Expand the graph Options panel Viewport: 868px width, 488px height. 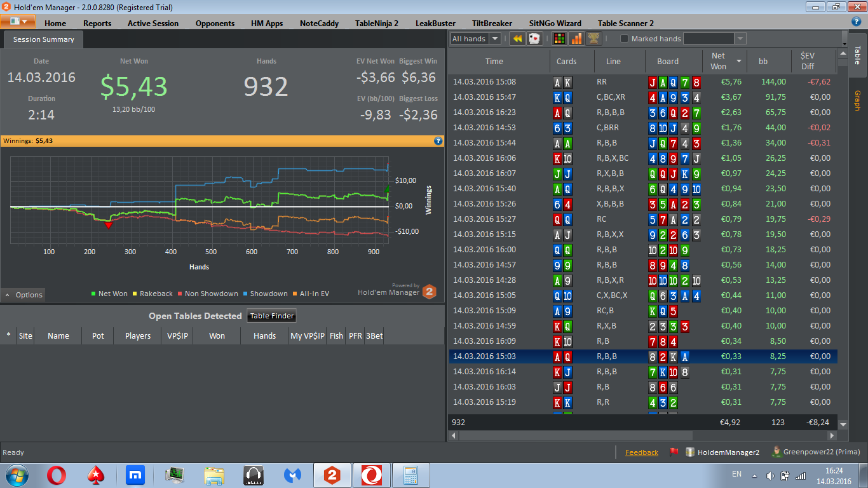coord(23,295)
